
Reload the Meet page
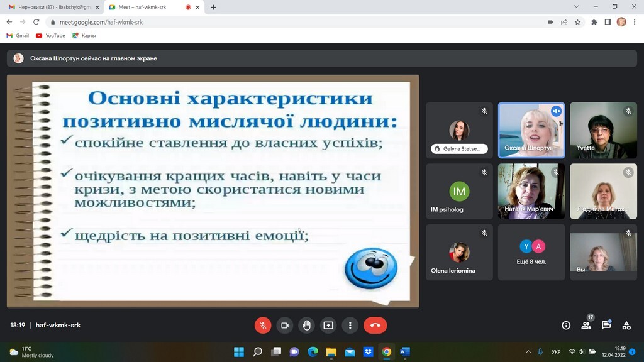36,22
